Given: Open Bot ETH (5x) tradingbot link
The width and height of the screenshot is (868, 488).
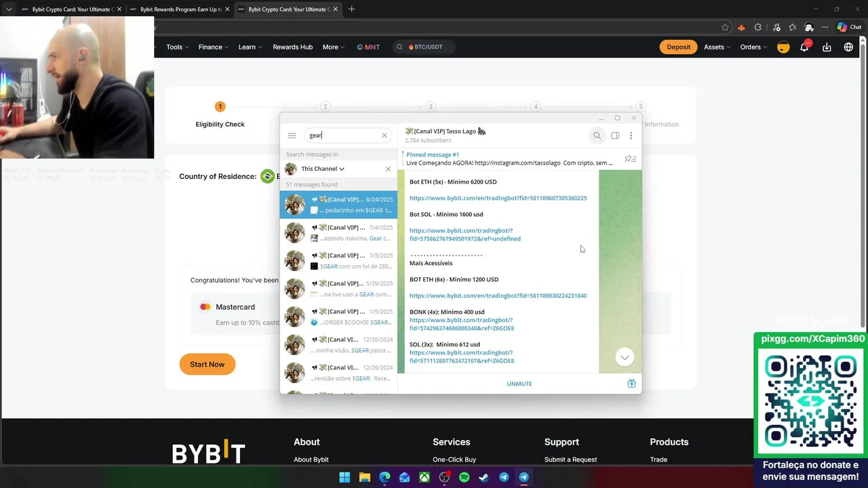Looking at the screenshot, I should click(498, 198).
